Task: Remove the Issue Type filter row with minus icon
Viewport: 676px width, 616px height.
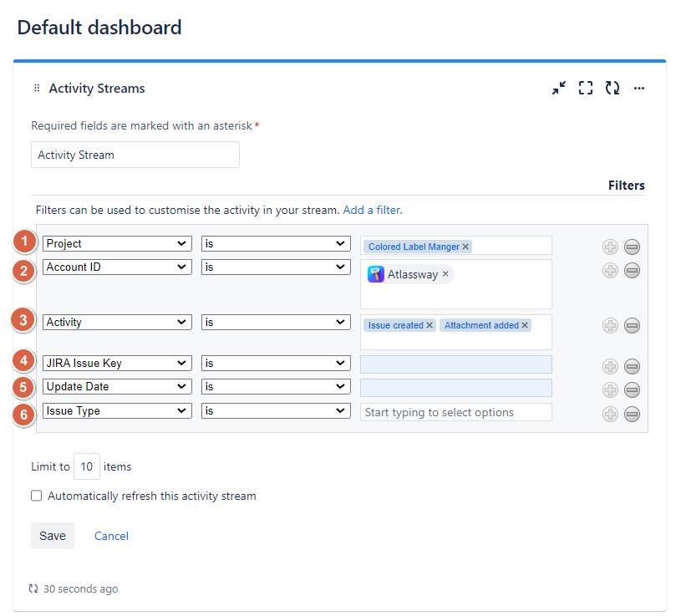Action: click(632, 414)
